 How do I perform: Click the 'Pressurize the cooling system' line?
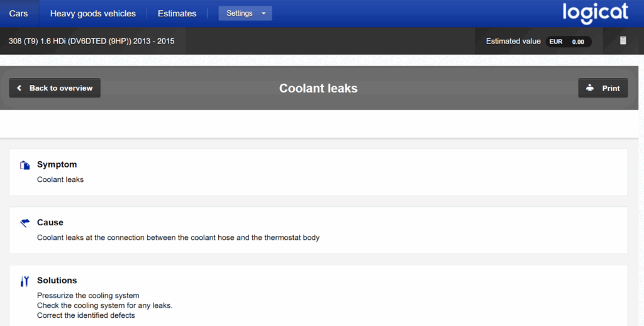pyautogui.click(x=88, y=295)
